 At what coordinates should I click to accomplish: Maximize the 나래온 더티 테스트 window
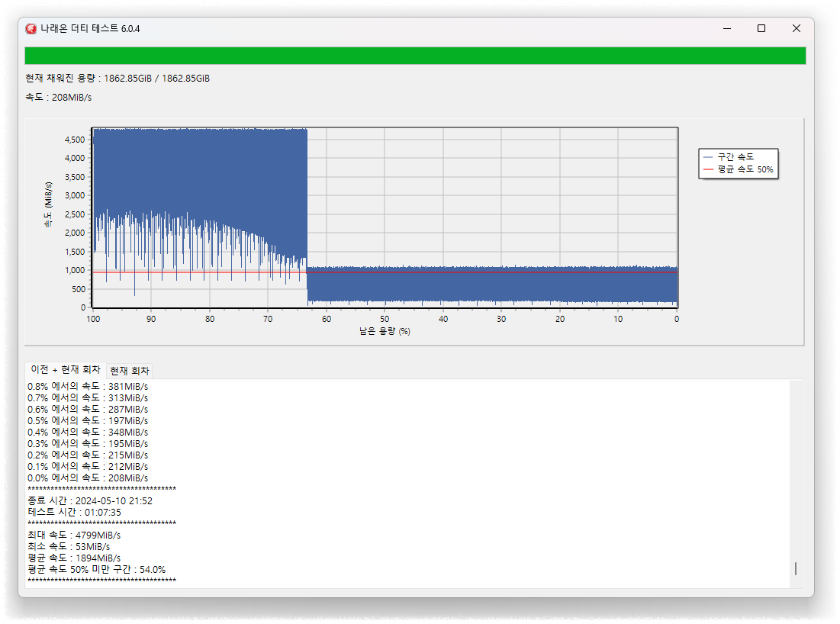(761, 28)
